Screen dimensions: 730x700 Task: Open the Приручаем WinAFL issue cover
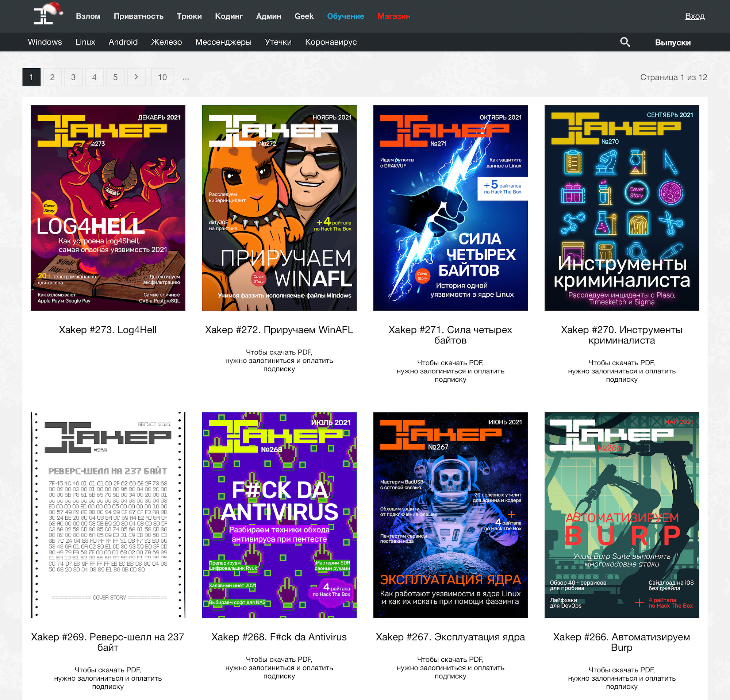279,208
